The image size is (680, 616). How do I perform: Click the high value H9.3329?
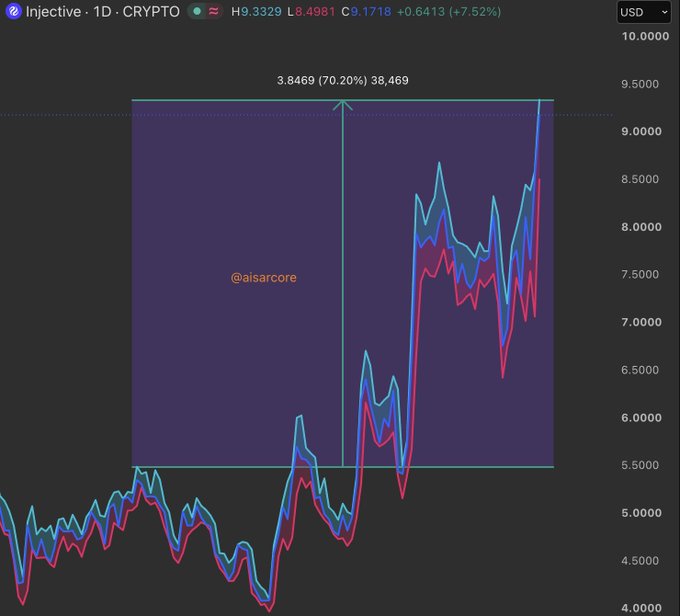(x=256, y=12)
